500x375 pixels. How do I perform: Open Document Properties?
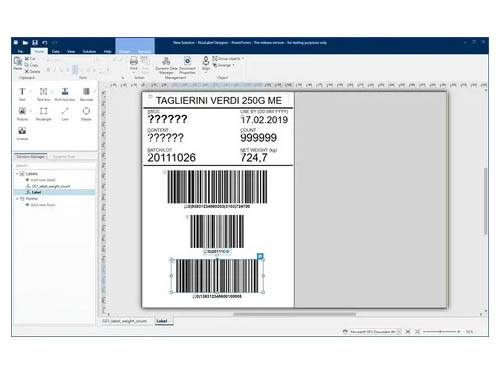pyautogui.click(x=187, y=65)
